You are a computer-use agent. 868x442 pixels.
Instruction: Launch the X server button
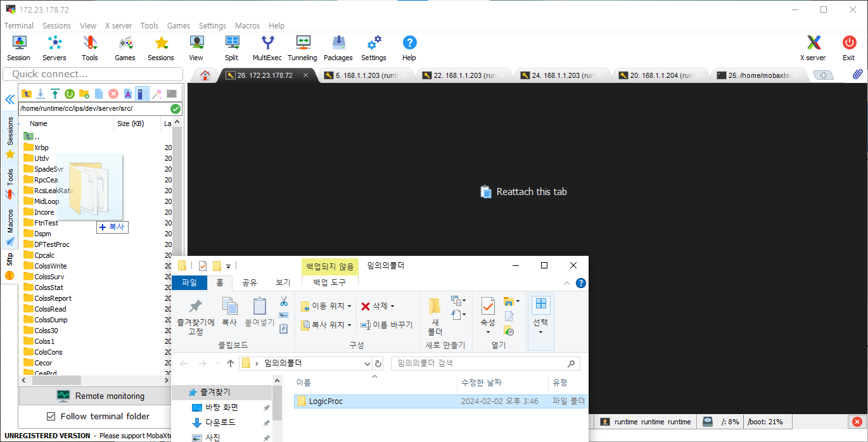813,47
